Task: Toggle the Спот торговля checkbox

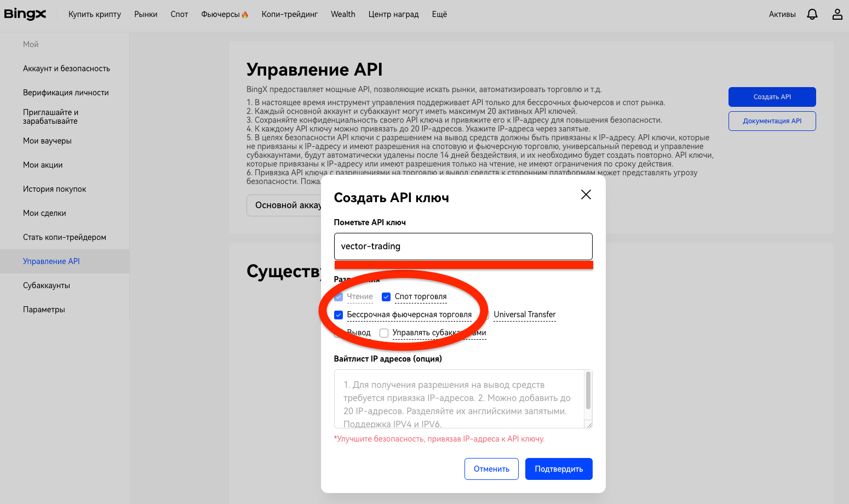Action: 386,297
